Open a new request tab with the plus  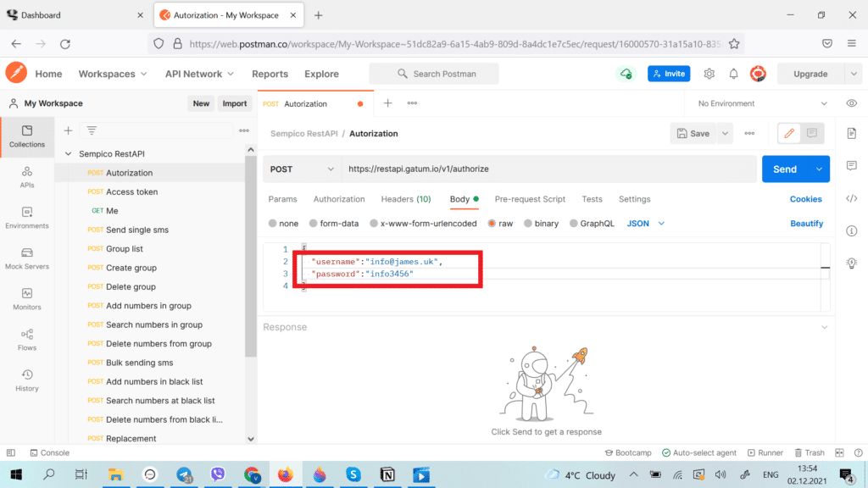(x=387, y=103)
